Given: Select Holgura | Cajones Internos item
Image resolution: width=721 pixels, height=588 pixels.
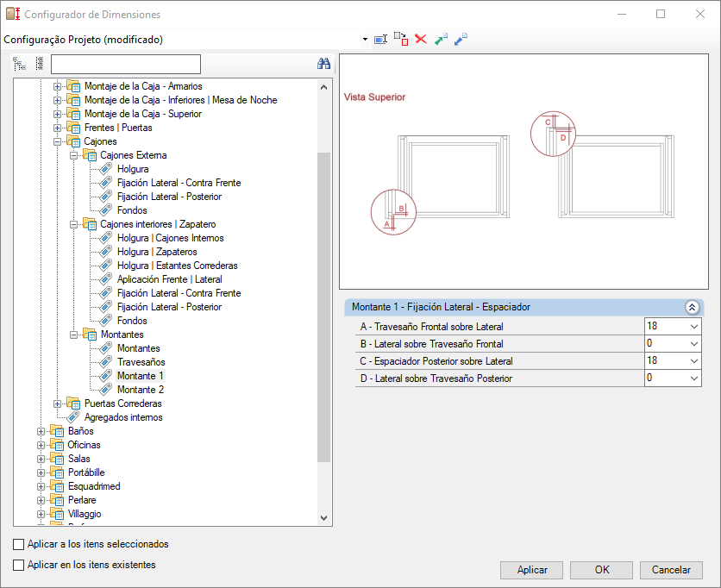Looking at the screenshot, I should (171, 238).
